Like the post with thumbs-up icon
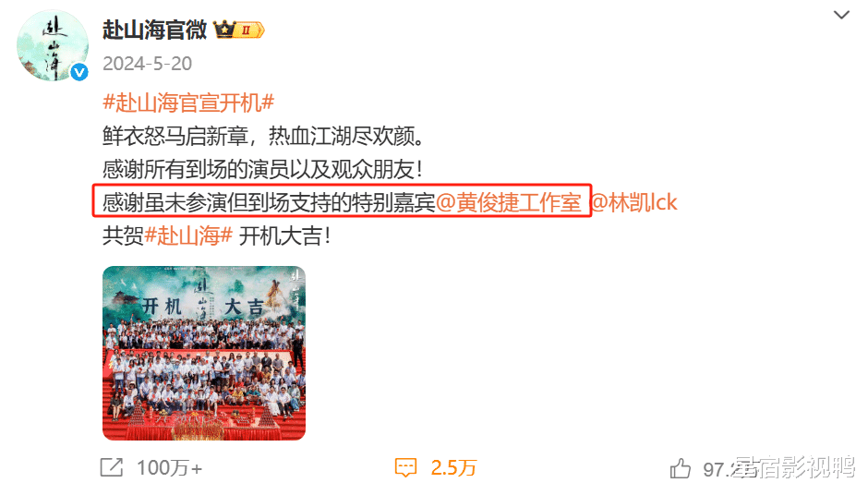868x495 pixels. [681, 468]
